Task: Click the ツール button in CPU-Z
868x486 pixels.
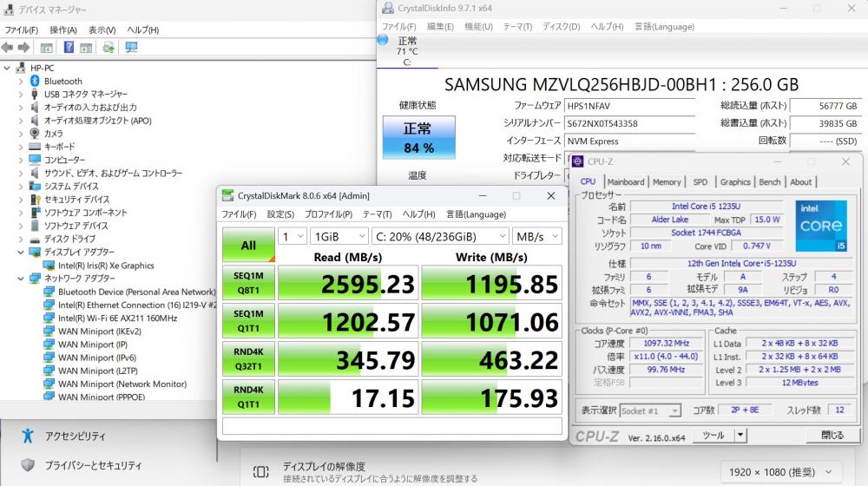Action: 713,435
